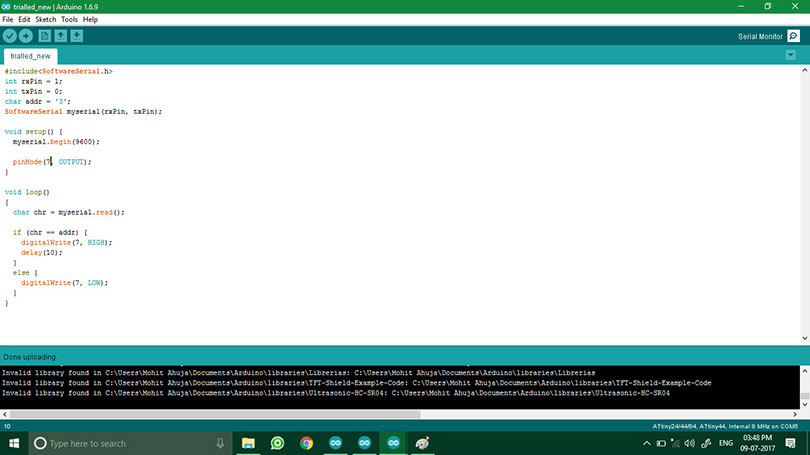Click the 'int rxPin = 1;' line

[34, 82]
